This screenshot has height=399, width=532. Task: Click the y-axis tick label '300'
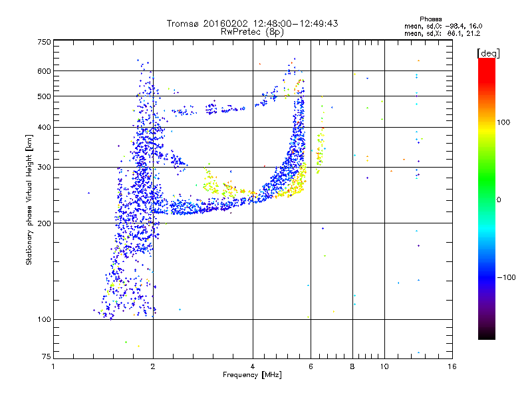[44, 168]
